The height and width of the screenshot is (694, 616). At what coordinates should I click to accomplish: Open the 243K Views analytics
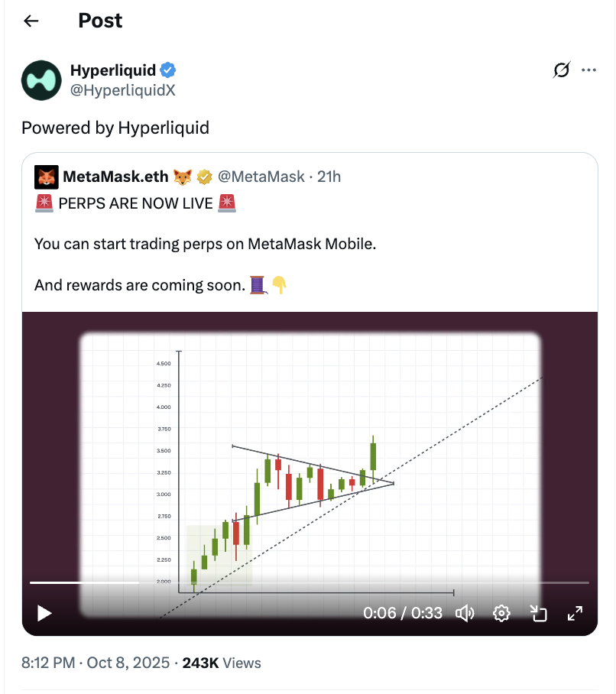[x=222, y=663]
